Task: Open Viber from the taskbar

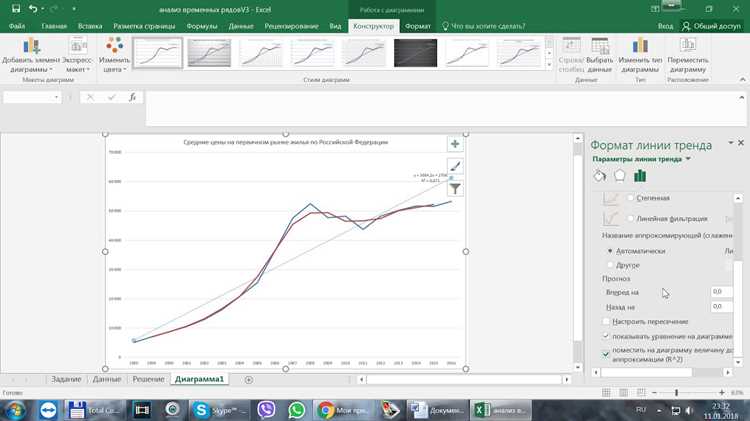Action: (266, 410)
